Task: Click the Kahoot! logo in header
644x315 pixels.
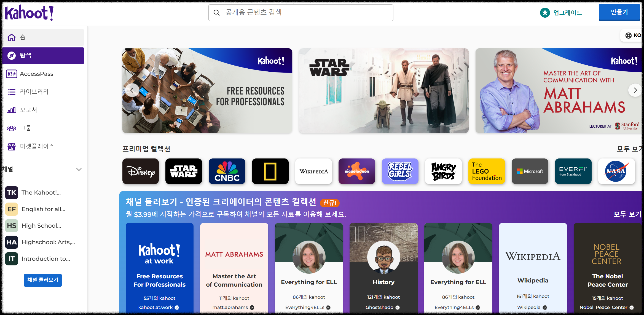Action: tap(29, 13)
